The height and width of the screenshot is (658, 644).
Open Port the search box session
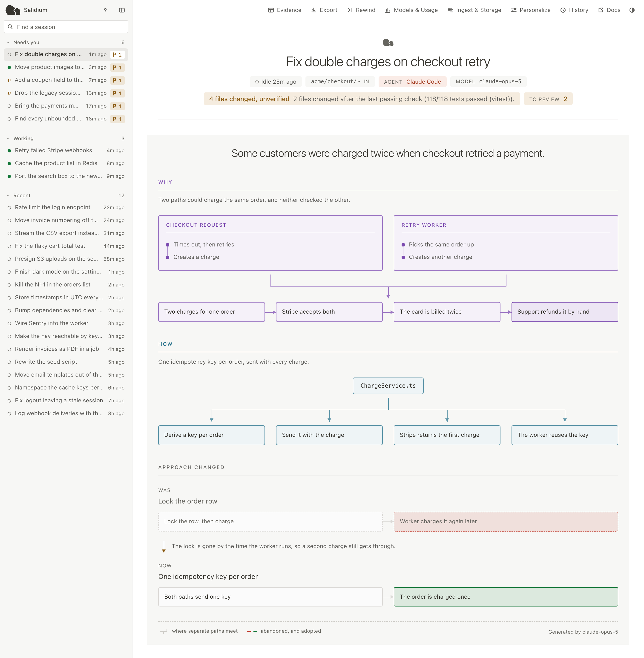66,176
